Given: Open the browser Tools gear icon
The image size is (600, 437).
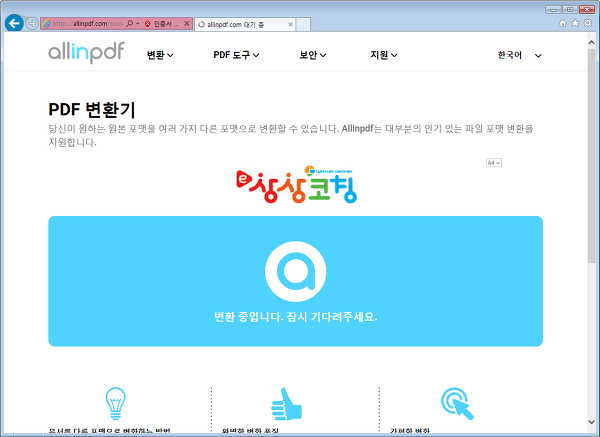Looking at the screenshot, I should [x=588, y=23].
